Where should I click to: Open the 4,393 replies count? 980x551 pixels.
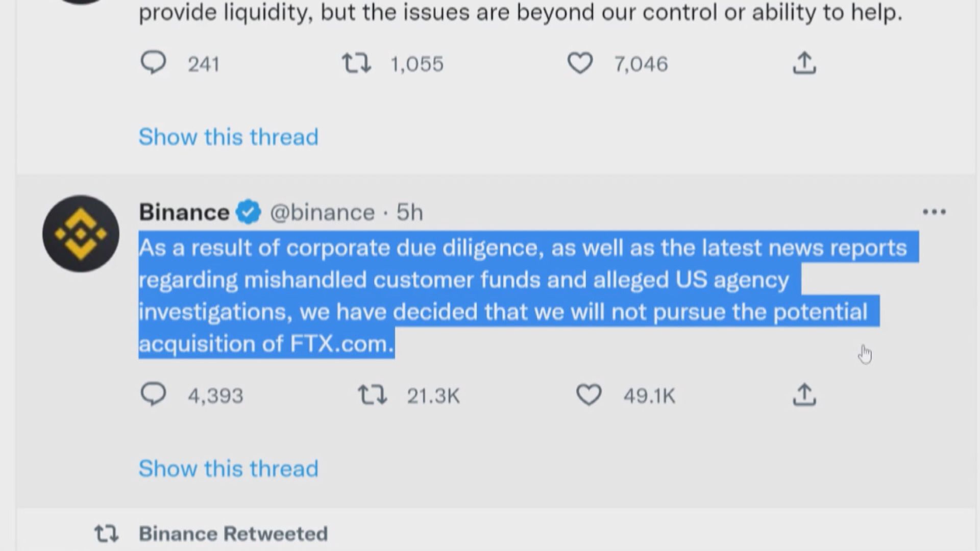[215, 396]
